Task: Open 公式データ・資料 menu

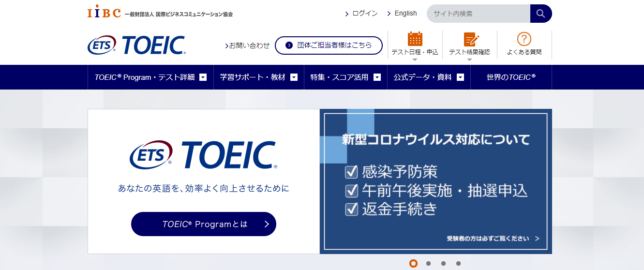Action: point(429,77)
